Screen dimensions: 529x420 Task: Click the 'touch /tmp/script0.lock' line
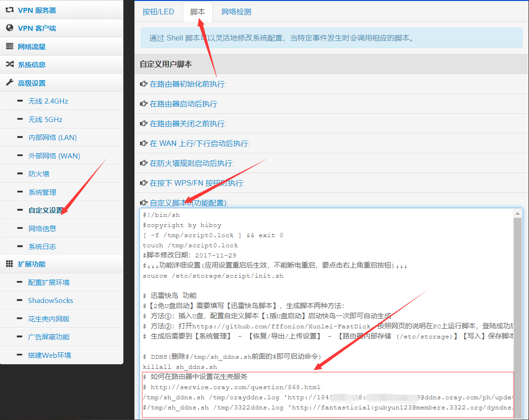190,245
